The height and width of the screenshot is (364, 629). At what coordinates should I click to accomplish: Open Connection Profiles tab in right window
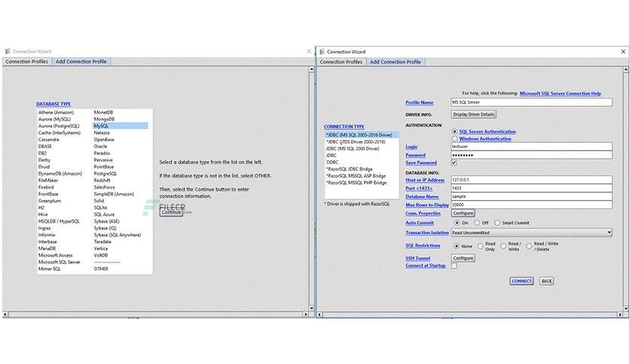click(x=341, y=62)
